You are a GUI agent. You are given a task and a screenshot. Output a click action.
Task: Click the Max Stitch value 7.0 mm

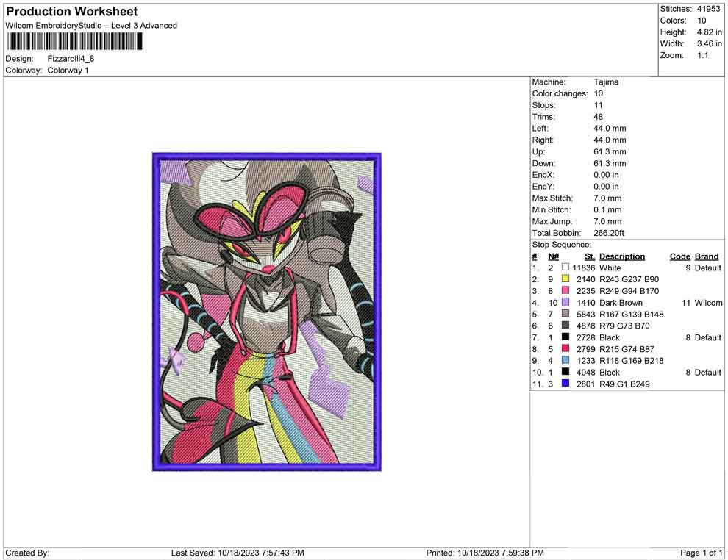[607, 198]
